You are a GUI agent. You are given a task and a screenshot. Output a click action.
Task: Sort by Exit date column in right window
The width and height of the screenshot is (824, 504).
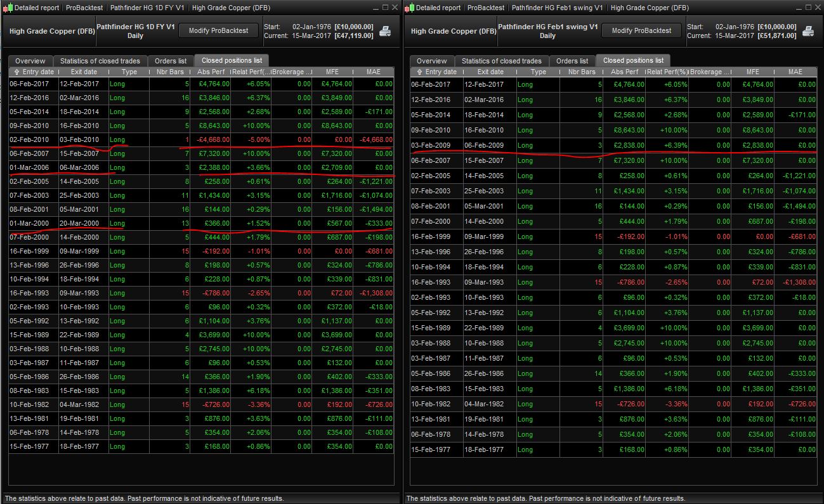490,72
